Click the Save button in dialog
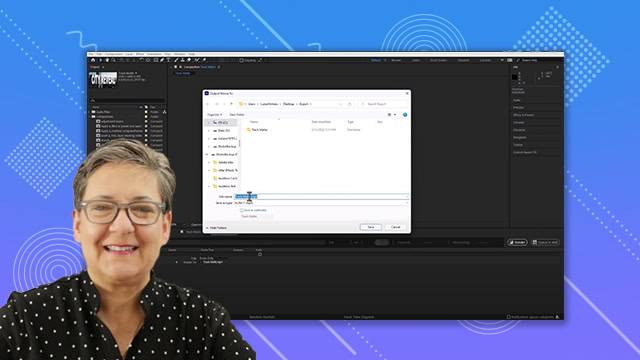The image size is (640, 360). coord(371,227)
